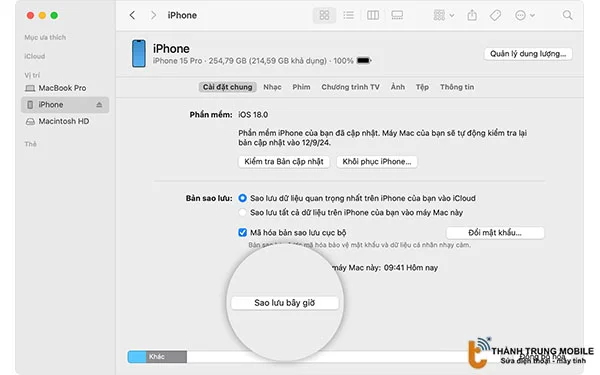Click the iOS 18.0 version text
The height and width of the screenshot is (375, 600).
point(253,115)
